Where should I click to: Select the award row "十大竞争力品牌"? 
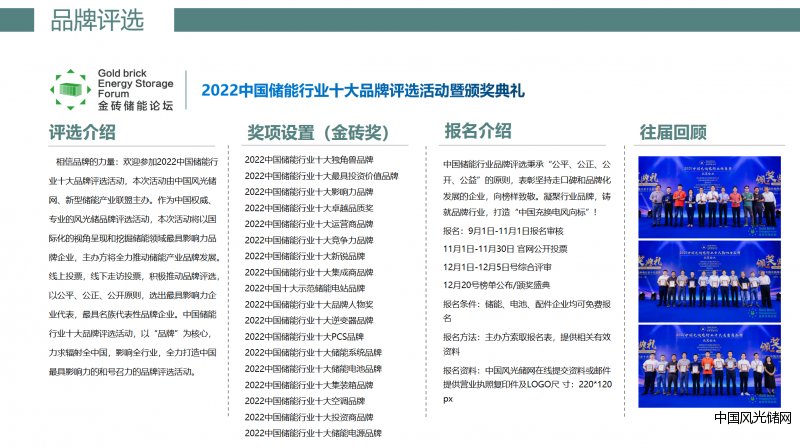(x=309, y=240)
